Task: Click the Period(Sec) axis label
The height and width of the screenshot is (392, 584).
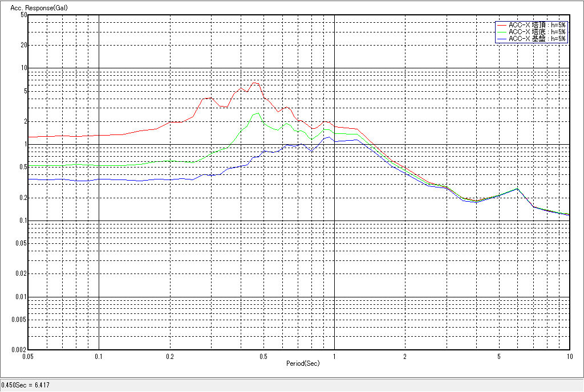Action: 302,363
